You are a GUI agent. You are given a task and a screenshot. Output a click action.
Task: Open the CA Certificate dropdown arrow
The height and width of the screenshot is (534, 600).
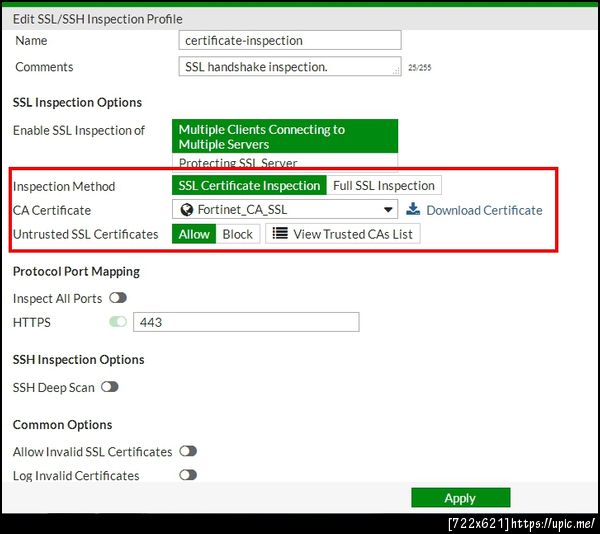click(x=388, y=210)
